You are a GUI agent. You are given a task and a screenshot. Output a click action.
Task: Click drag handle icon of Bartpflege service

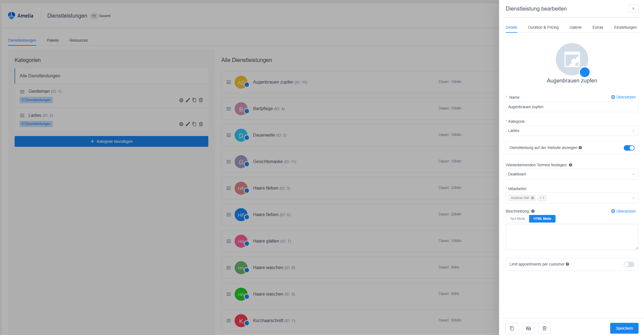click(229, 109)
